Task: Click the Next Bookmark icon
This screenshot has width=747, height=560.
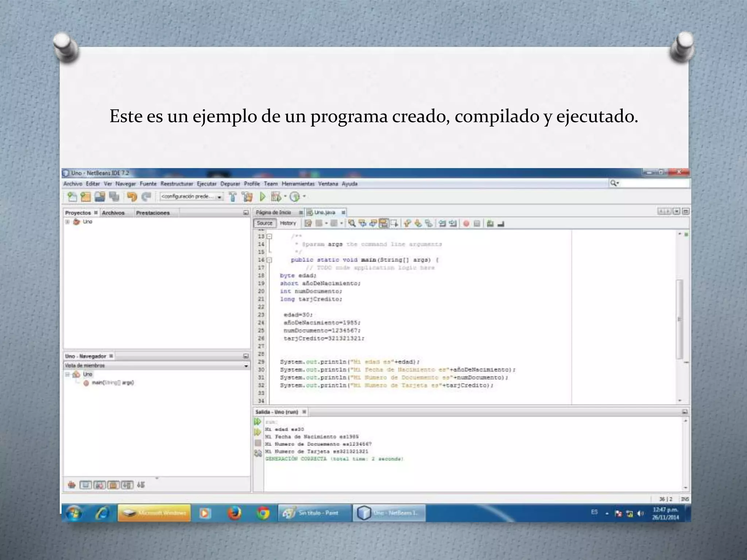Action: [418, 223]
